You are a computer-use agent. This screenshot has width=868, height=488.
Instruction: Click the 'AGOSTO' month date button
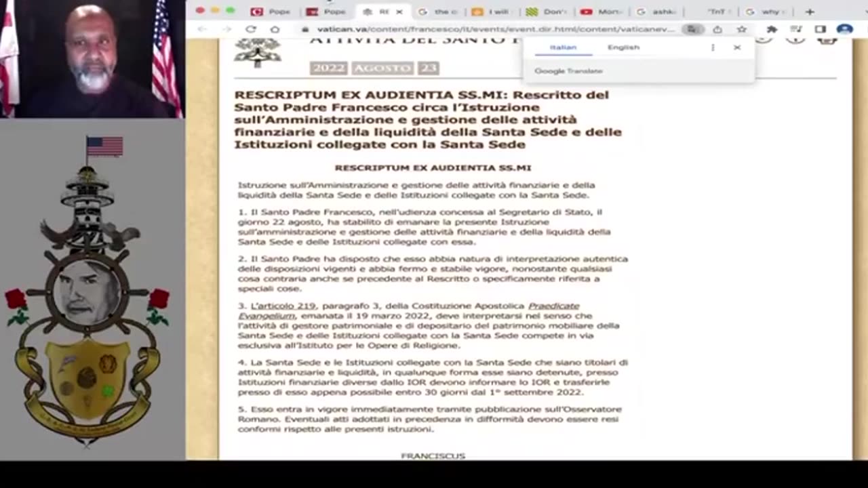click(383, 68)
